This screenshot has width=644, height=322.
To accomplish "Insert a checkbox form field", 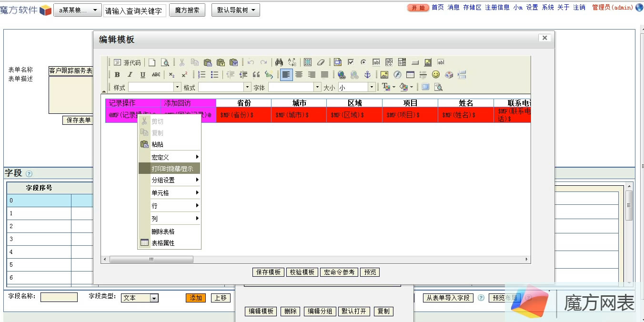I will click(x=351, y=62).
